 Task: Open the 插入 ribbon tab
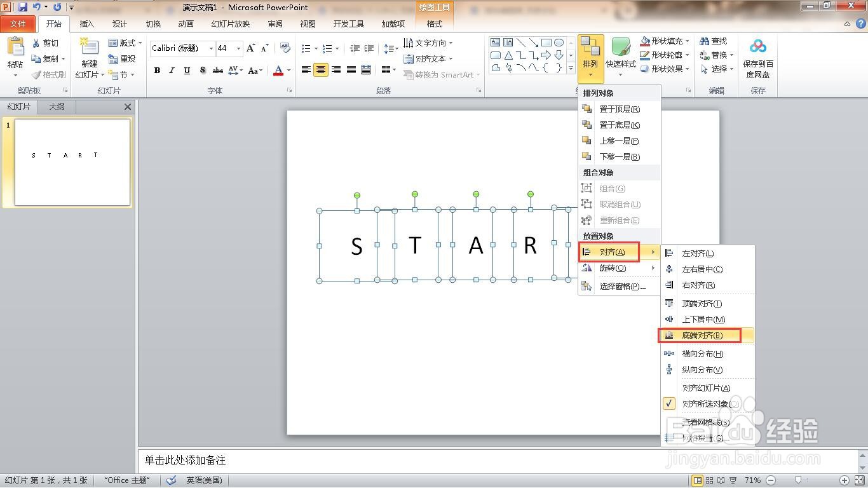click(87, 24)
